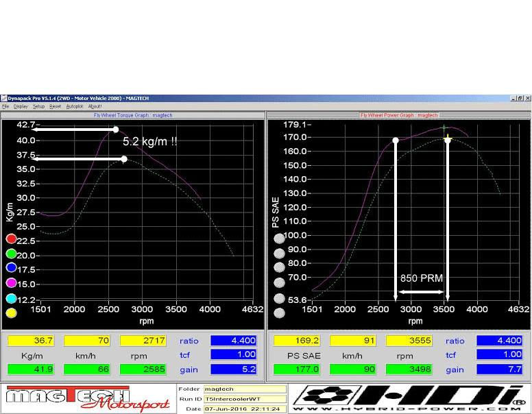Click the torque panel ratio field 4.400
The height and width of the screenshot is (414, 532).
(233, 341)
